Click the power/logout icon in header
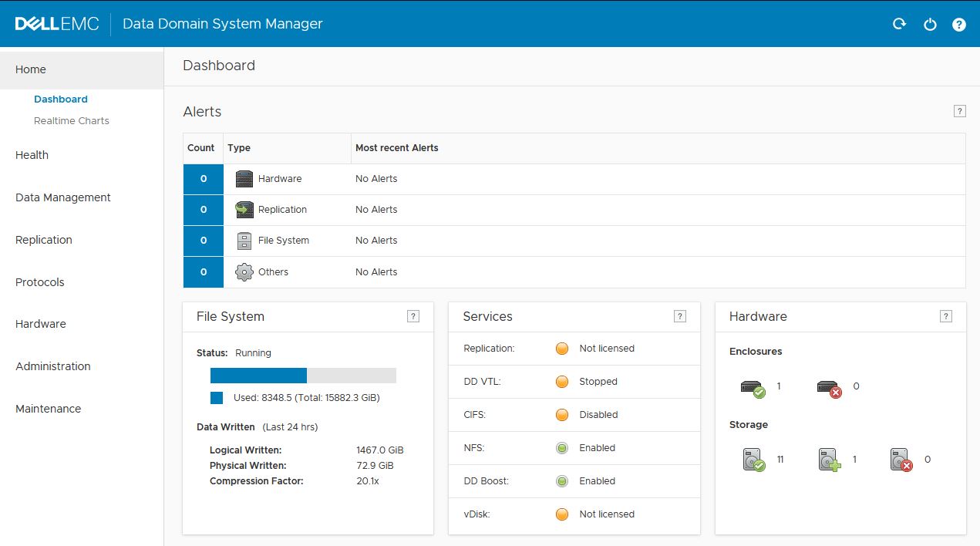The image size is (980, 546). coord(930,24)
